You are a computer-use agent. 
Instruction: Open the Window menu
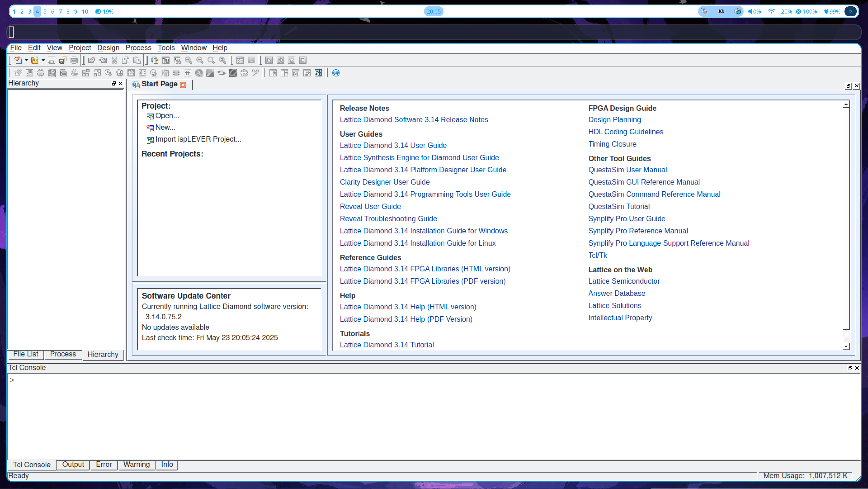point(194,48)
